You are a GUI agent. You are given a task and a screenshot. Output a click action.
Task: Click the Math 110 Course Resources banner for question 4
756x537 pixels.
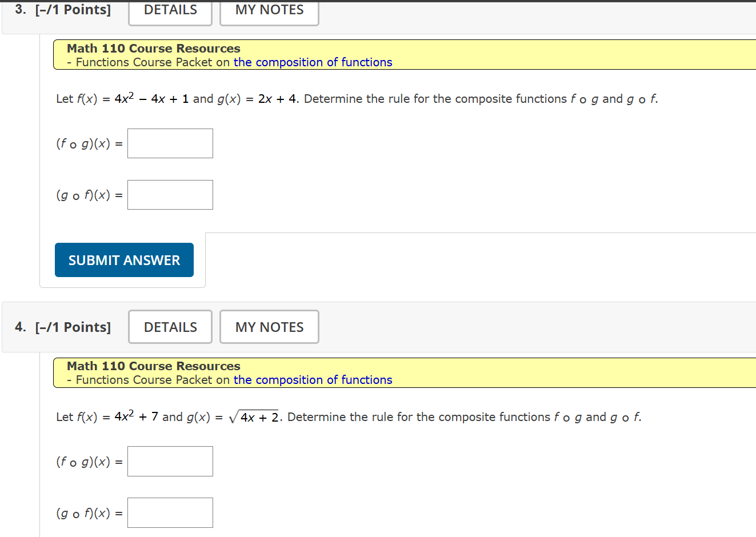tap(153, 366)
